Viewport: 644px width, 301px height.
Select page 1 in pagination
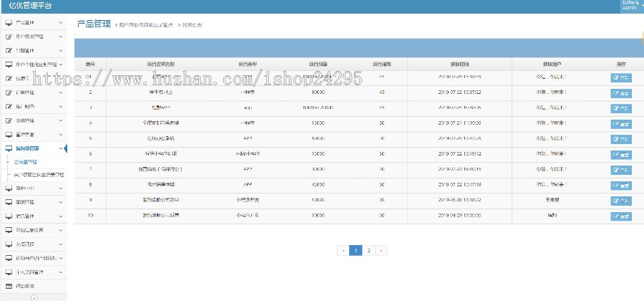tap(356, 250)
